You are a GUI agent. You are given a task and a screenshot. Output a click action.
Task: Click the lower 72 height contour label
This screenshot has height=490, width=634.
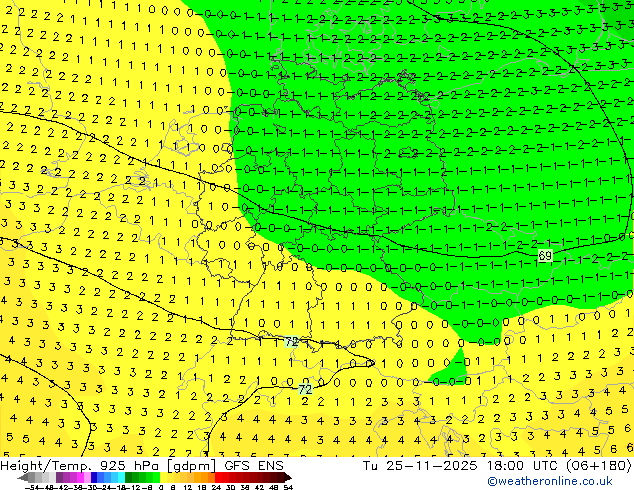tap(305, 389)
